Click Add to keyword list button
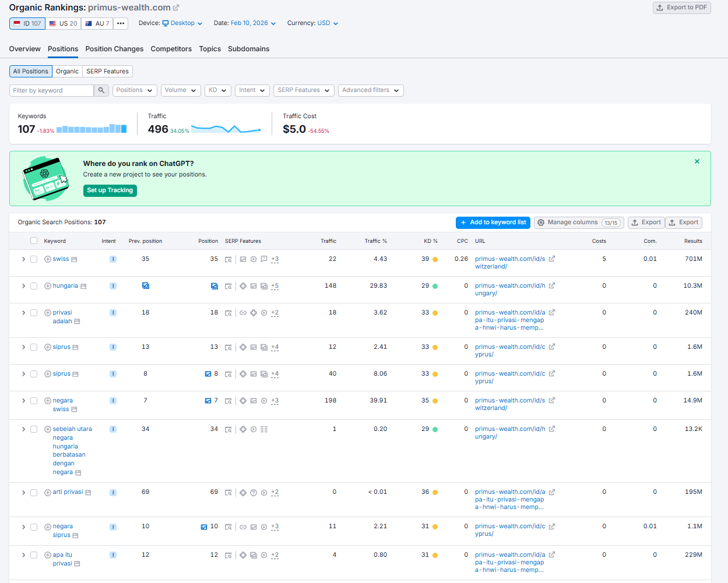This screenshot has width=728, height=583. (493, 222)
